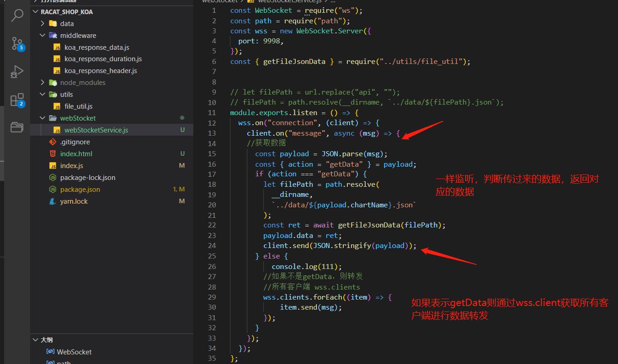
Task: Select the utils folder
Action: coord(112,95)
